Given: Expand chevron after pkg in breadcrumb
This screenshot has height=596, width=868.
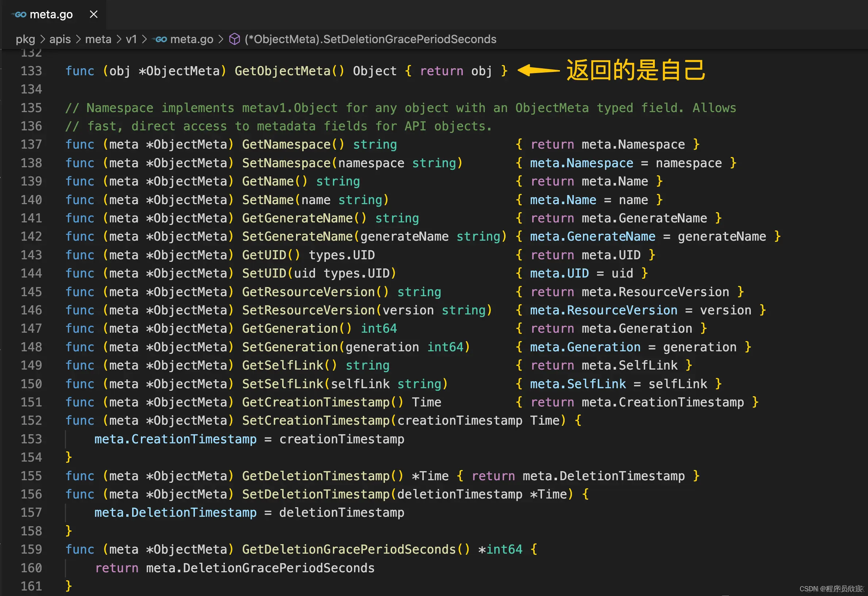Looking at the screenshot, I should point(42,39).
